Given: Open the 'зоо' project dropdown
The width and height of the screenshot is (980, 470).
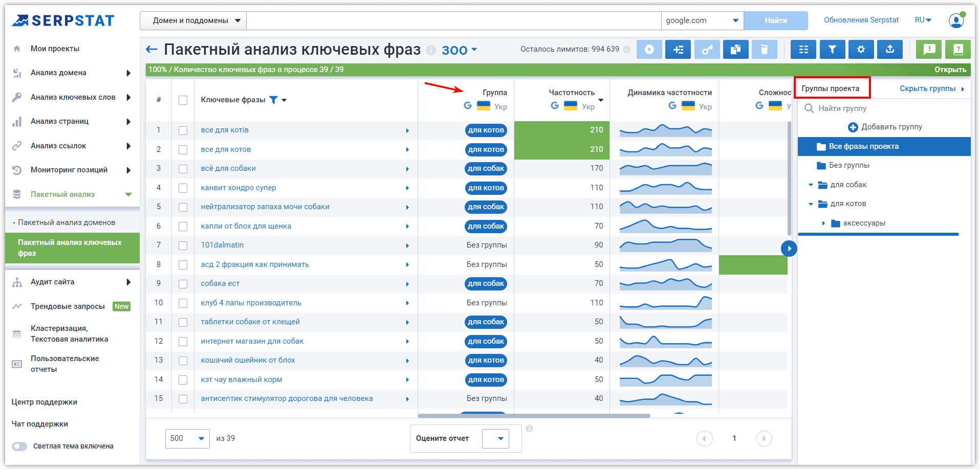Looking at the screenshot, I should (459, 50).
